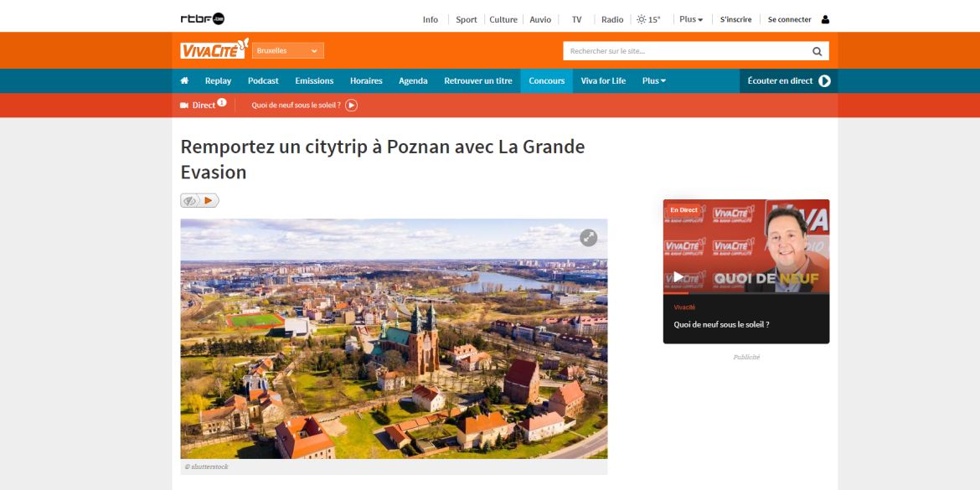
Task: Play the En Direct video thumbnail
Action: 678,277
